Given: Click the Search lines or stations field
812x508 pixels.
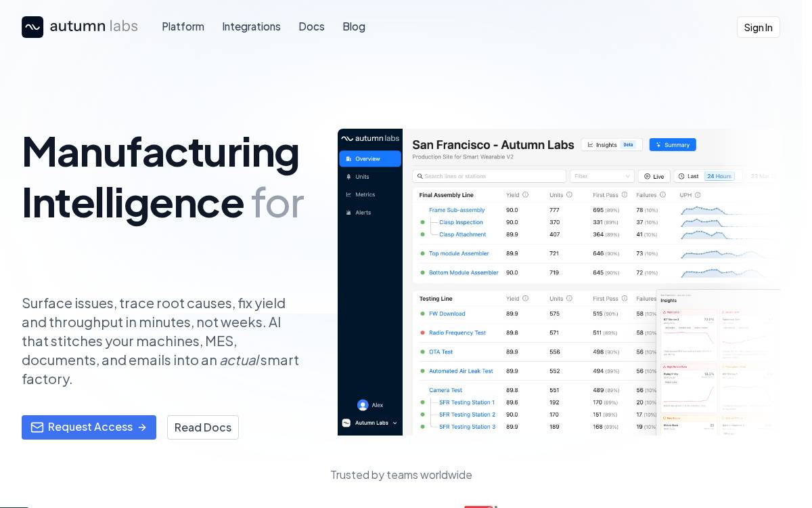Looking at the screenshot, I should (x=489, y=176).
